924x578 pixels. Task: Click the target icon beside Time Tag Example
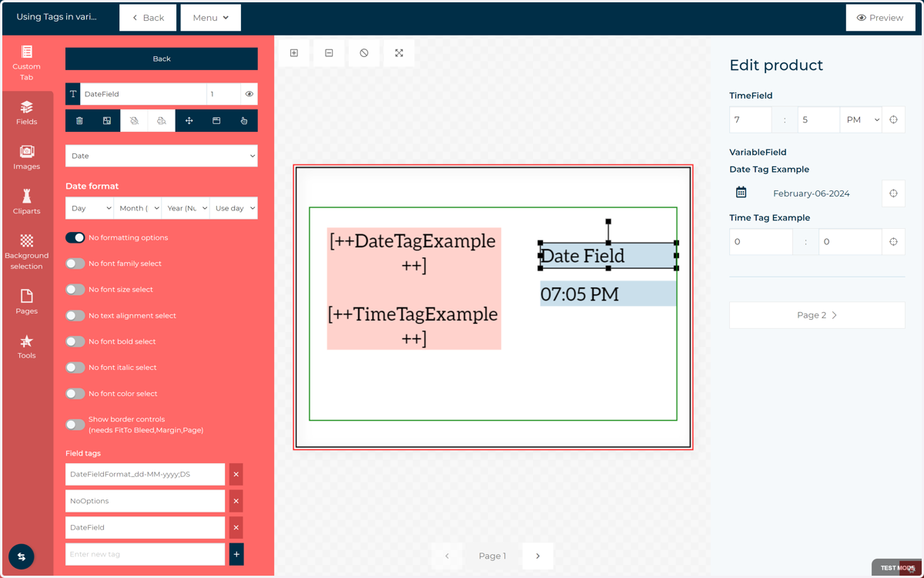coord(893,242)
